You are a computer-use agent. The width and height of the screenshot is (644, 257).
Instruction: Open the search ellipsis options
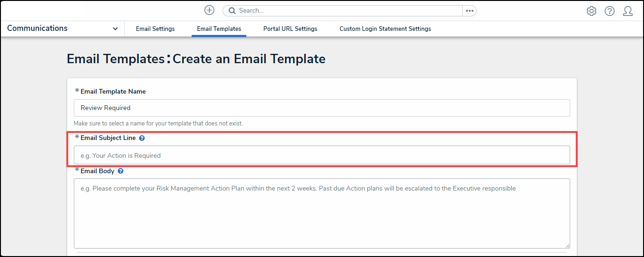[469, 11]
